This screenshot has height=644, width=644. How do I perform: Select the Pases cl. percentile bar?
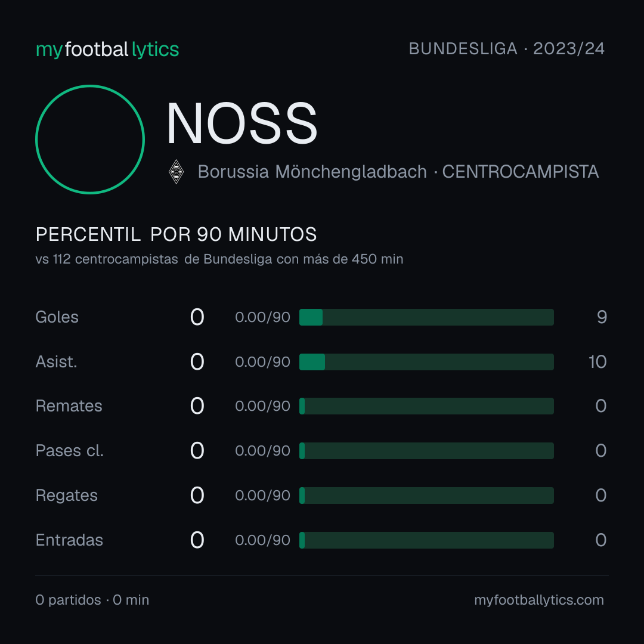click(426, 451)
